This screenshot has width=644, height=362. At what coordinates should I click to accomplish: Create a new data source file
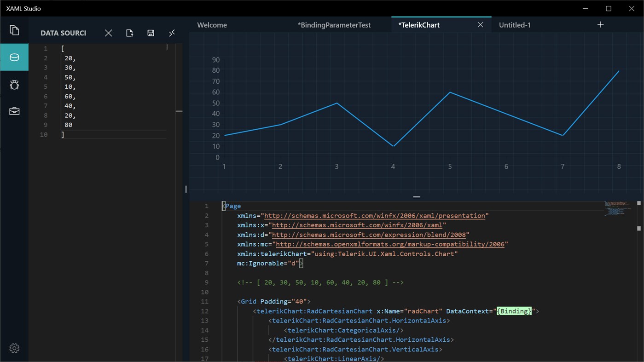coord(129,33)
